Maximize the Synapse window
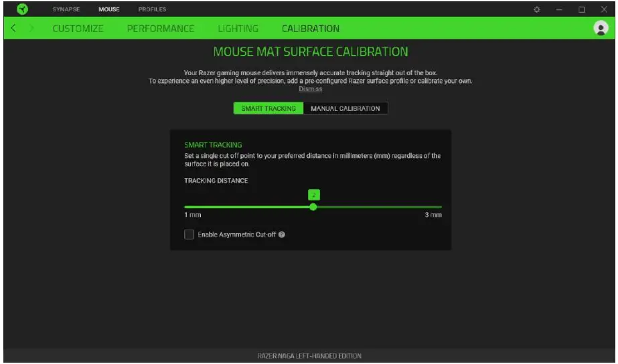This screenshot has width=618, height=364. pos(582,9)
